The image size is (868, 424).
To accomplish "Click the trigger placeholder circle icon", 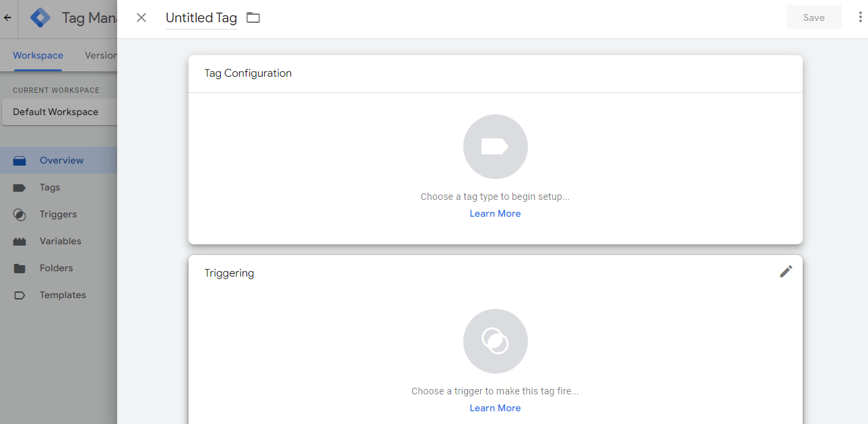I will (495, 341).
